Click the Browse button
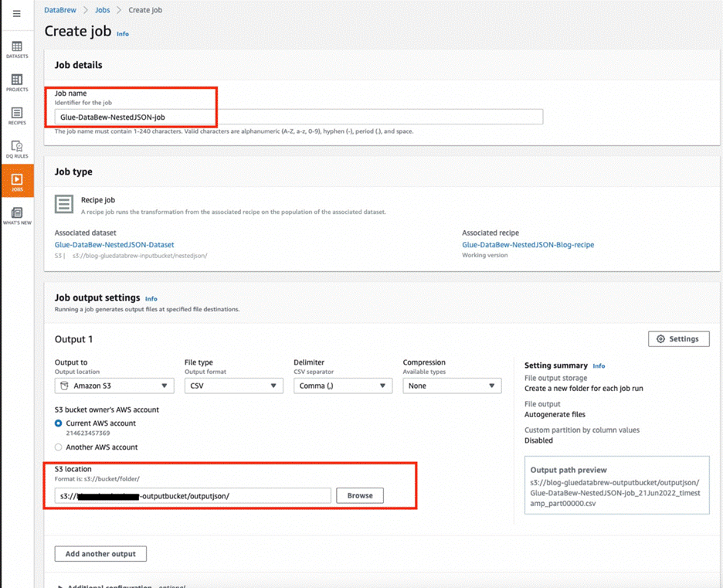 pyautogui.click(x=360, y=496)
